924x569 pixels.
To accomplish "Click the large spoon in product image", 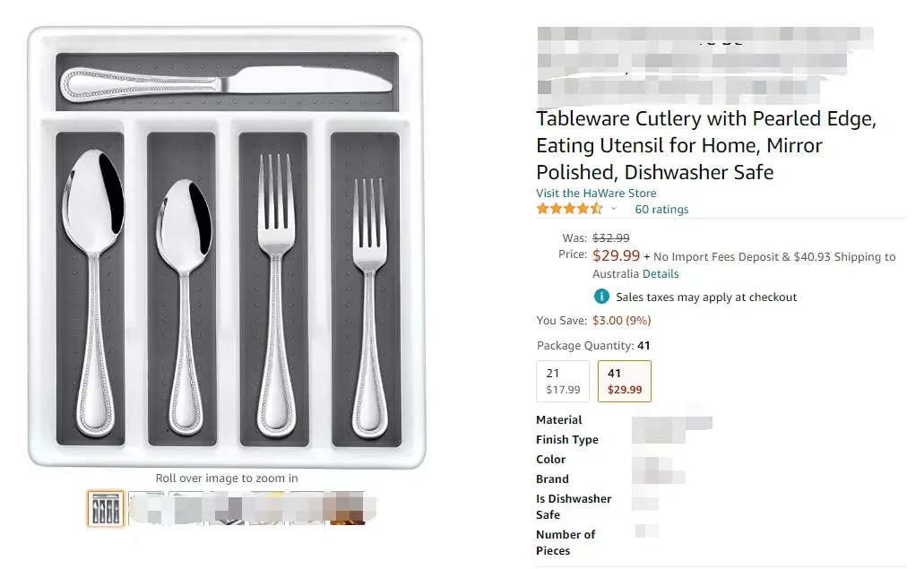I will 93,293.
